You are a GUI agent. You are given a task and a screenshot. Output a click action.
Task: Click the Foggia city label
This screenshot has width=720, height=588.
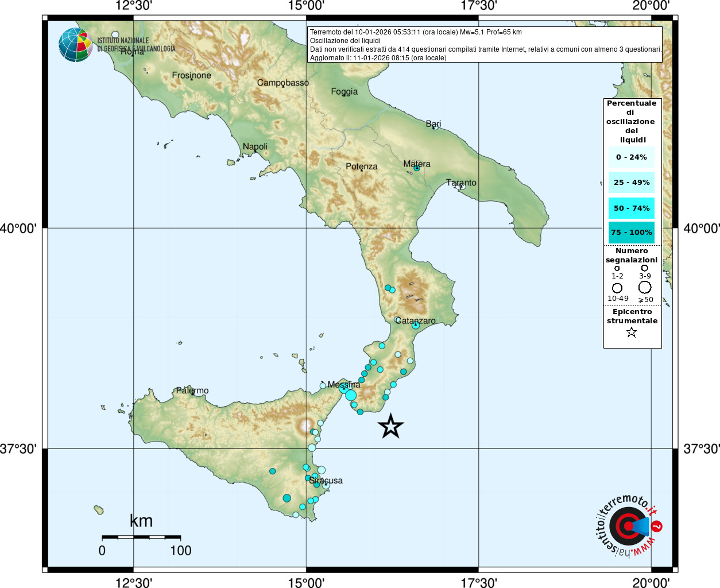click(x=344, y=91)
